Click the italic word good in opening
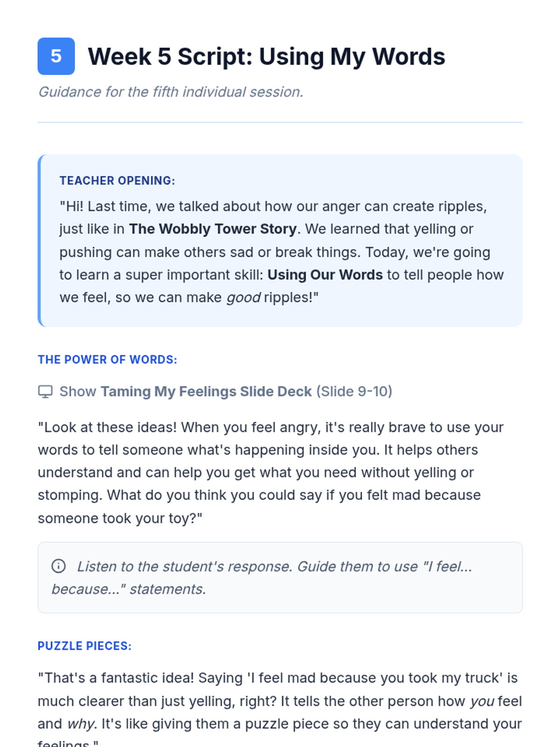This screenshot has height=747, width=560. 243,297
